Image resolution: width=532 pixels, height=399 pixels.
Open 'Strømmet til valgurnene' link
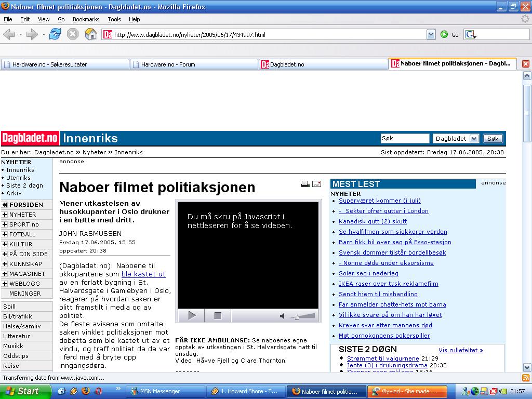point(383,358)
